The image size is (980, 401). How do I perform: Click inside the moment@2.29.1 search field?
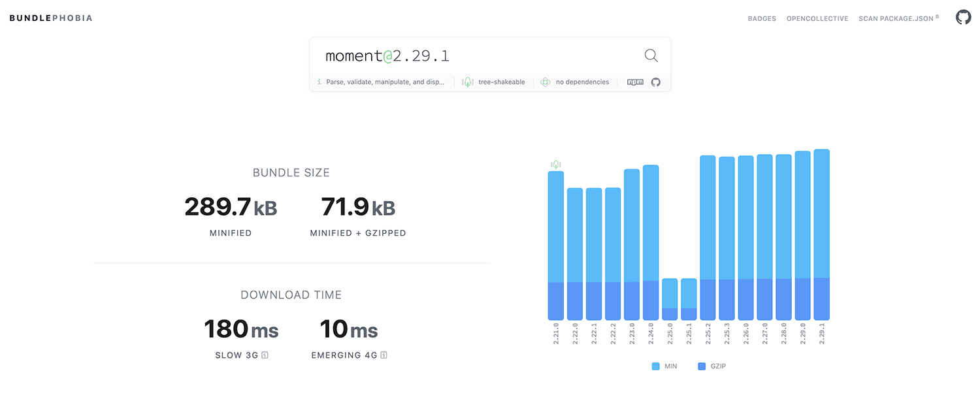tap(457, 56)
